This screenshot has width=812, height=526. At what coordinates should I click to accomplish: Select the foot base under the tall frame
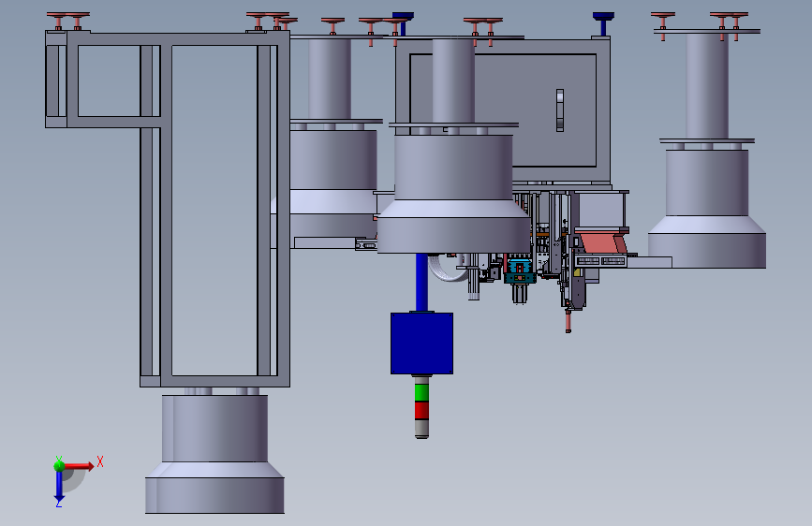[x=214, y=454]
